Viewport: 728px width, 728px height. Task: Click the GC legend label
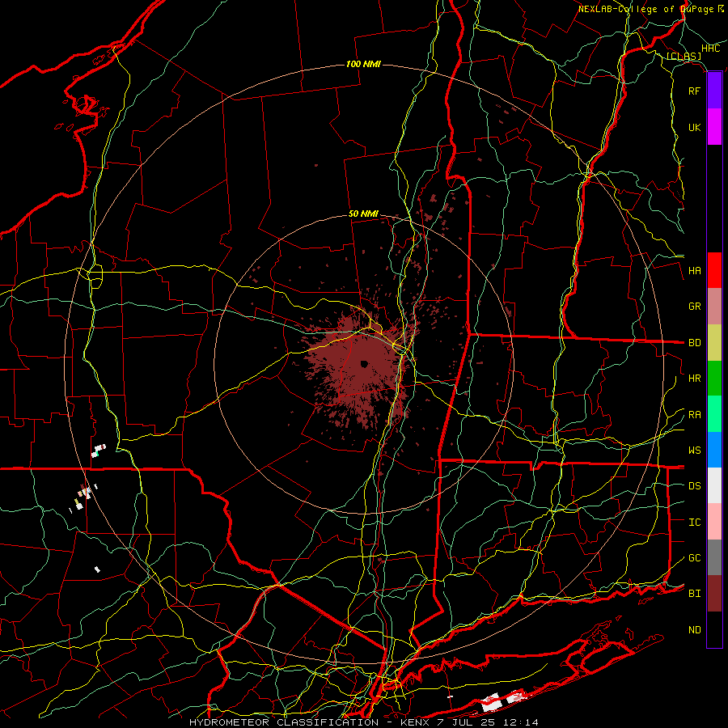pyautogui.click(x=694, y=558)
